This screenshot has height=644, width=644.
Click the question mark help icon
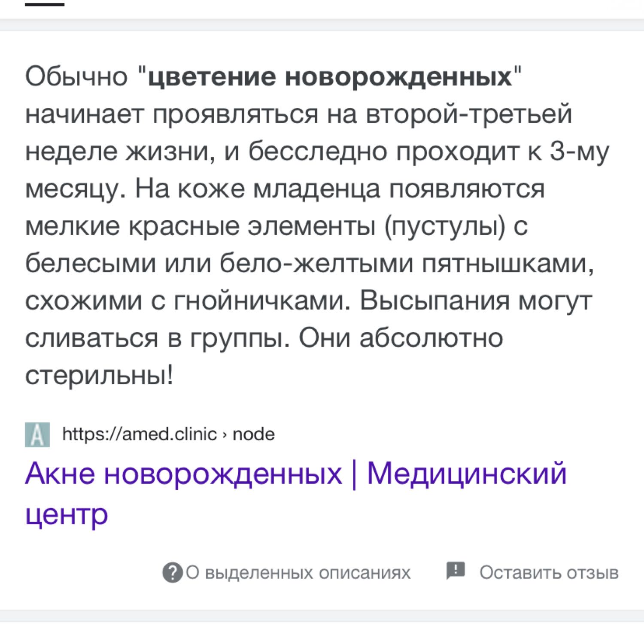point(172,572)
